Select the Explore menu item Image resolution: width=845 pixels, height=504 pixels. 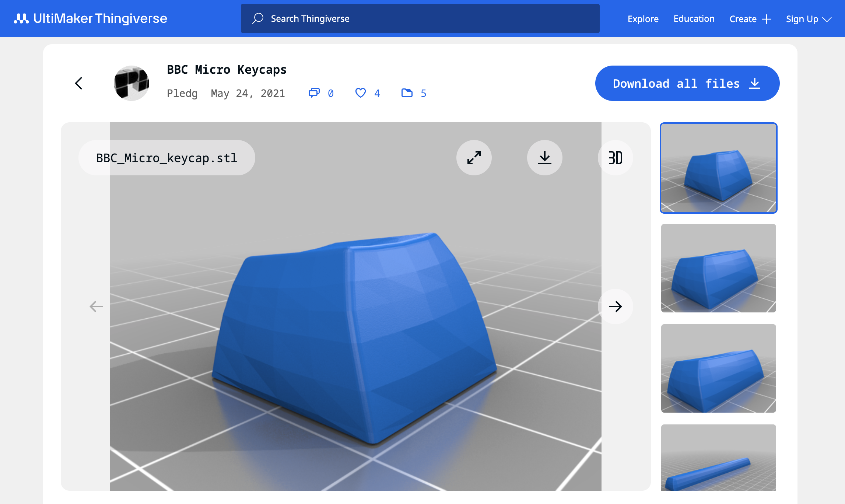point(642,18)
